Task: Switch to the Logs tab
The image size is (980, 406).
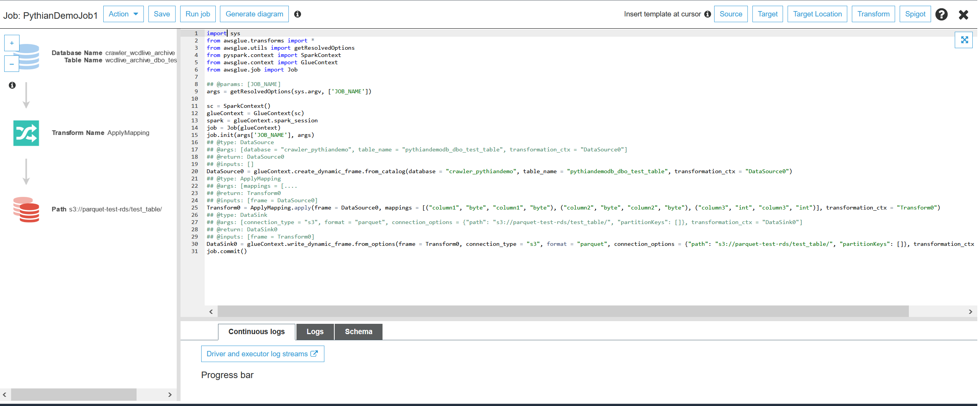Action: point(315,331)
